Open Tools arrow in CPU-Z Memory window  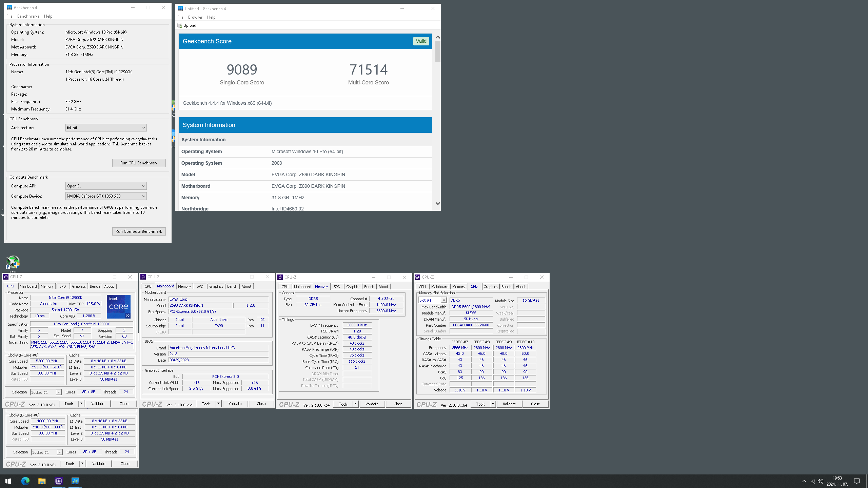(x=355, y=404)
